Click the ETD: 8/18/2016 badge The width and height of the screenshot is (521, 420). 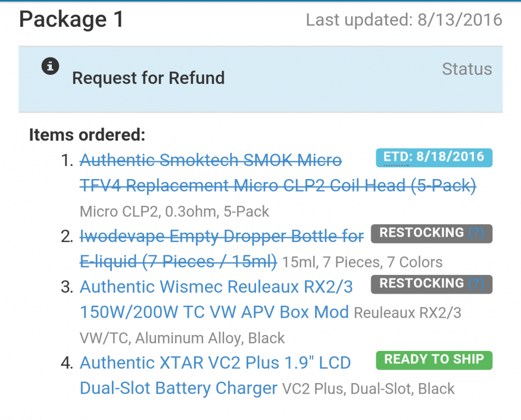[x=434, y=158]
